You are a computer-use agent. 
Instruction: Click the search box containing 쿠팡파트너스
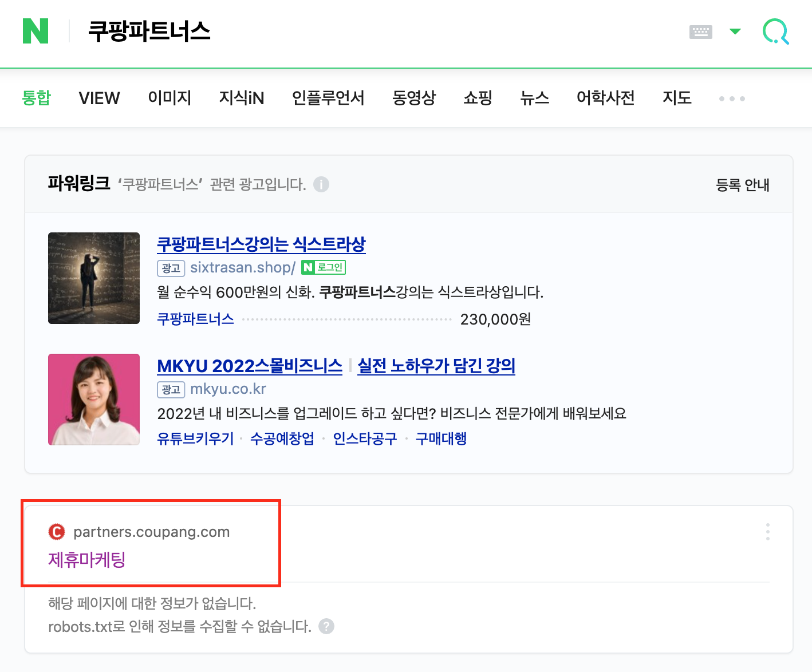click(378, 31)
